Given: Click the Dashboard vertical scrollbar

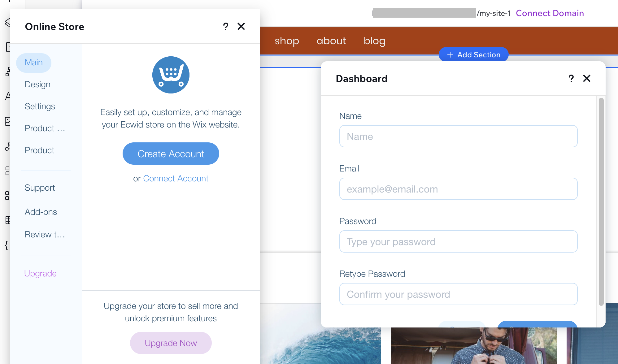Looking at the screenshot, I should [601, 202].
